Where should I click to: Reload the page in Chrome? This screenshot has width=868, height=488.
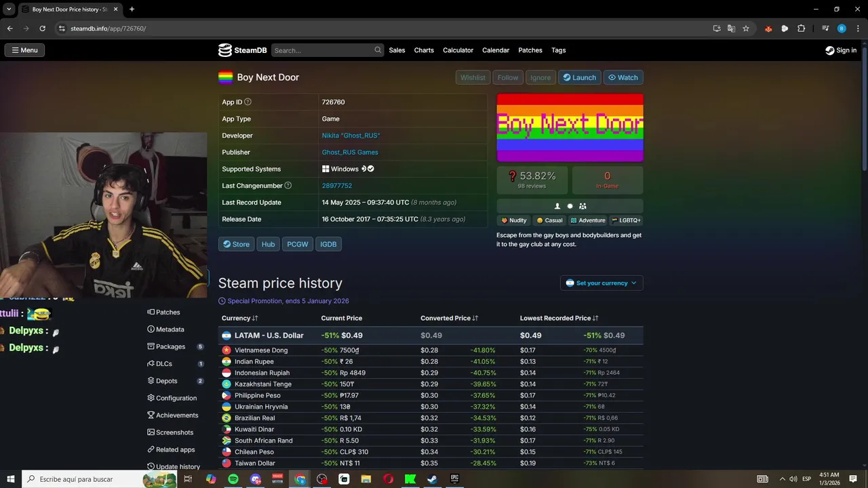point(42,28)
